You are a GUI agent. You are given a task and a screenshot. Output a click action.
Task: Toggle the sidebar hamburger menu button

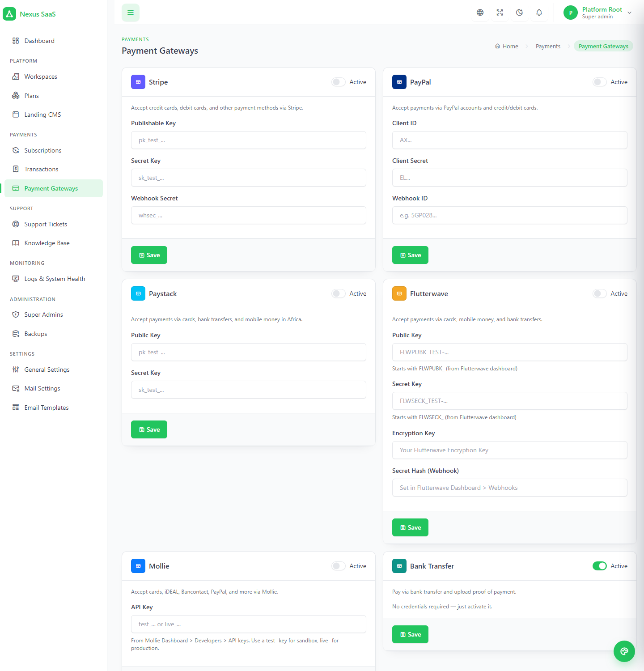pos(131,13)
